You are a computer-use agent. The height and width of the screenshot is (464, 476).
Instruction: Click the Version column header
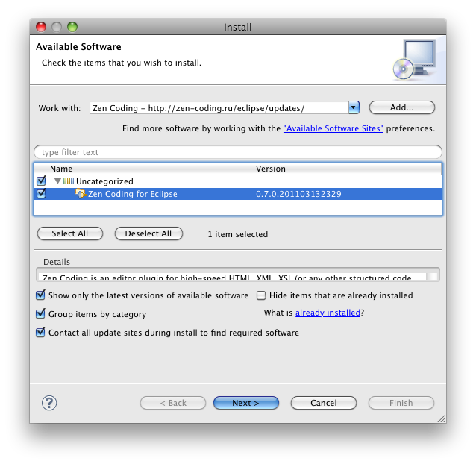[343, 169]
